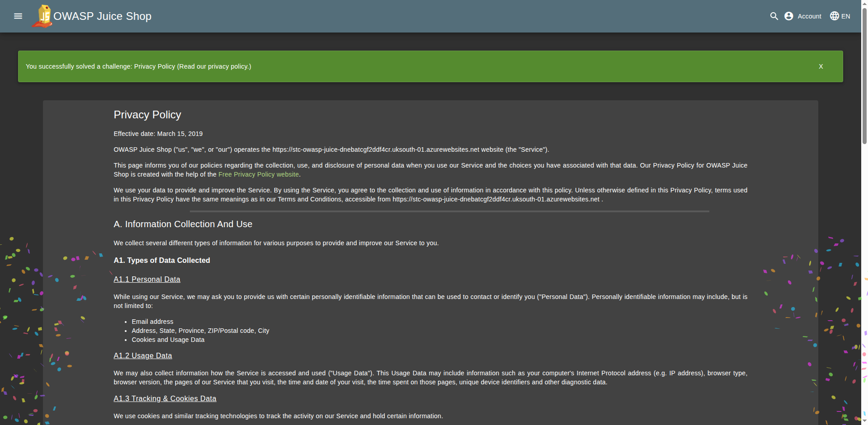868x425 pixels.
Task: Click the A1.2 Usage Data heading
Action: pyautogui.click(x=143, y=356)
